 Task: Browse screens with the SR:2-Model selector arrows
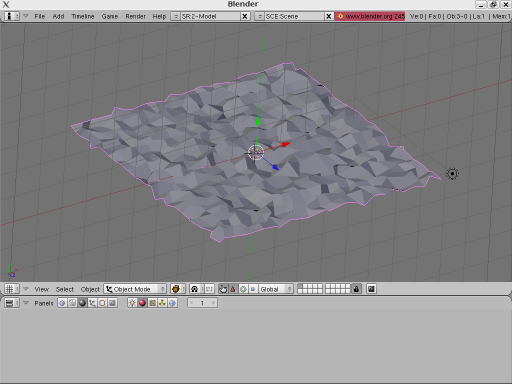pos(175,16)
